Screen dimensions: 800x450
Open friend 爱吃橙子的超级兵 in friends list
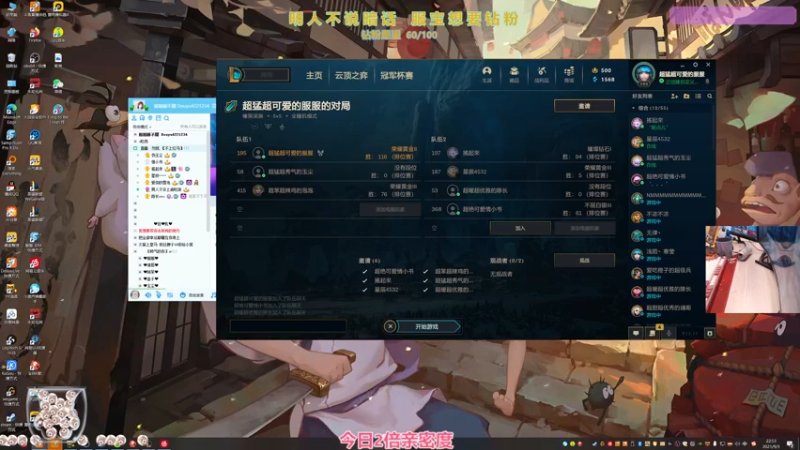(669, 273)
